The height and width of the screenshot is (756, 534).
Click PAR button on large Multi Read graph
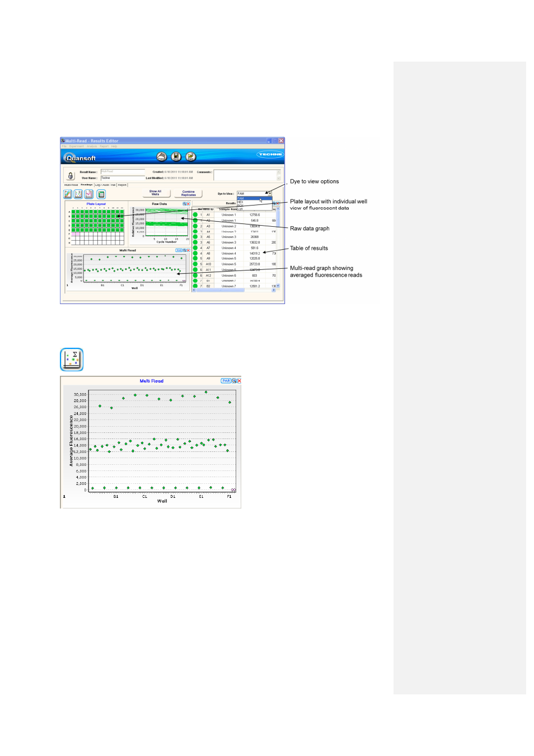click(x=226, y=381)
